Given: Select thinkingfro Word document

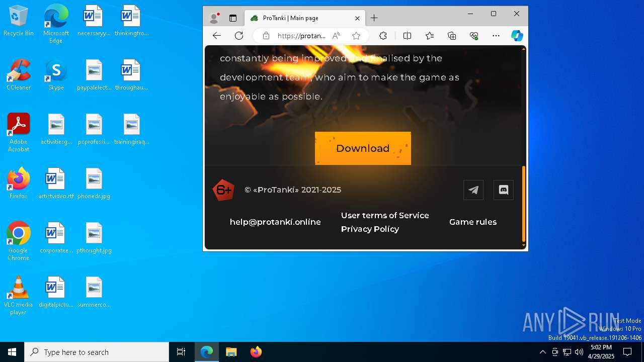Looking at the screenshot, I should pos(131,21).
